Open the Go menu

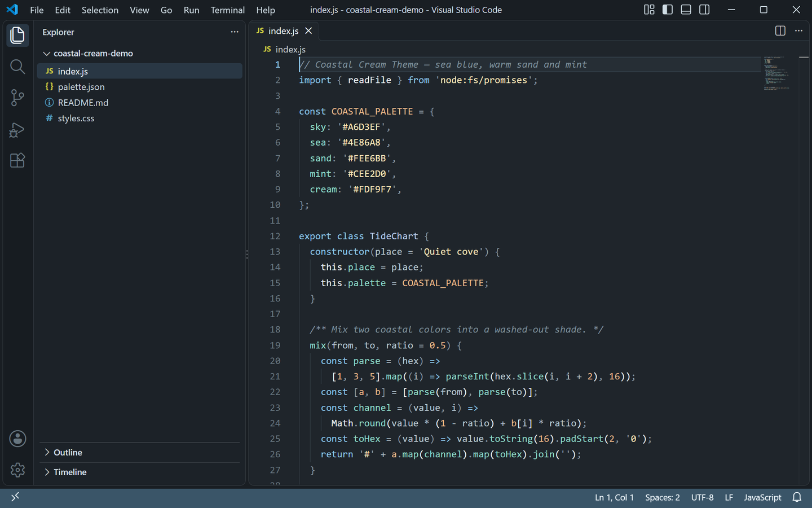pyautogui.click(x=166, y=10)
